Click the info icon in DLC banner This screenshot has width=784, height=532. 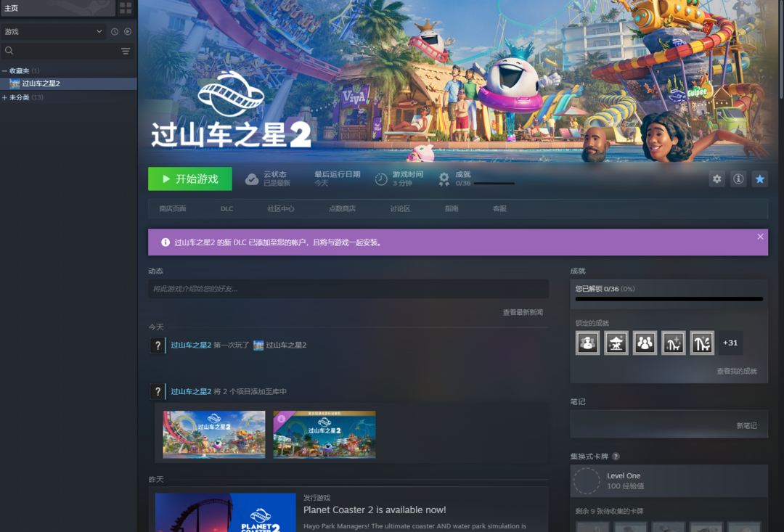pyautogui.click(x=166, y=242)
